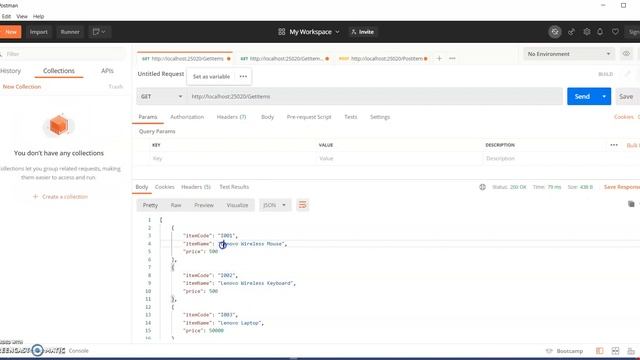640x360 pixels.
Task: Click the sidebar Filter search field
Action: [x=63, y=54]
